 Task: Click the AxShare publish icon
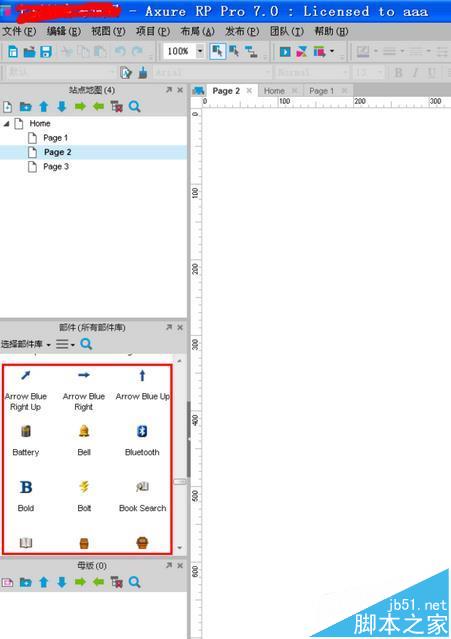(302, 51)
